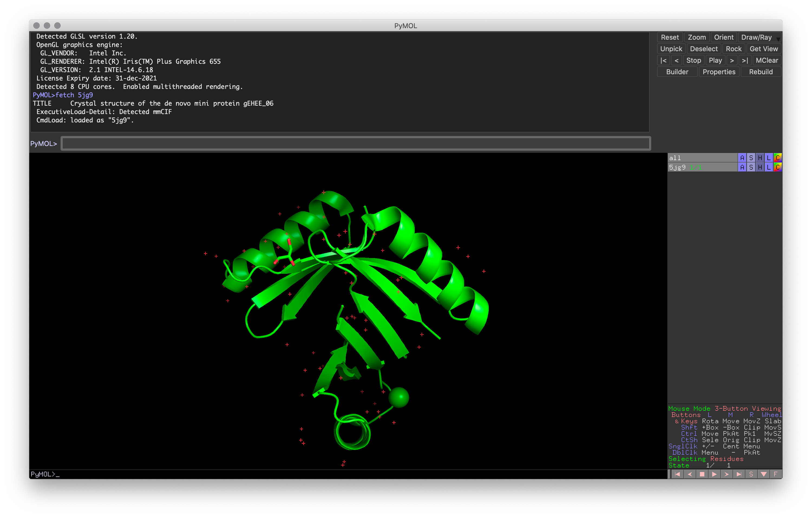The width and height of the screenshot is (812, 518).
Task: Click the PyMOL window title bar text
Action: pyautogui.click(x=406, y=26)
